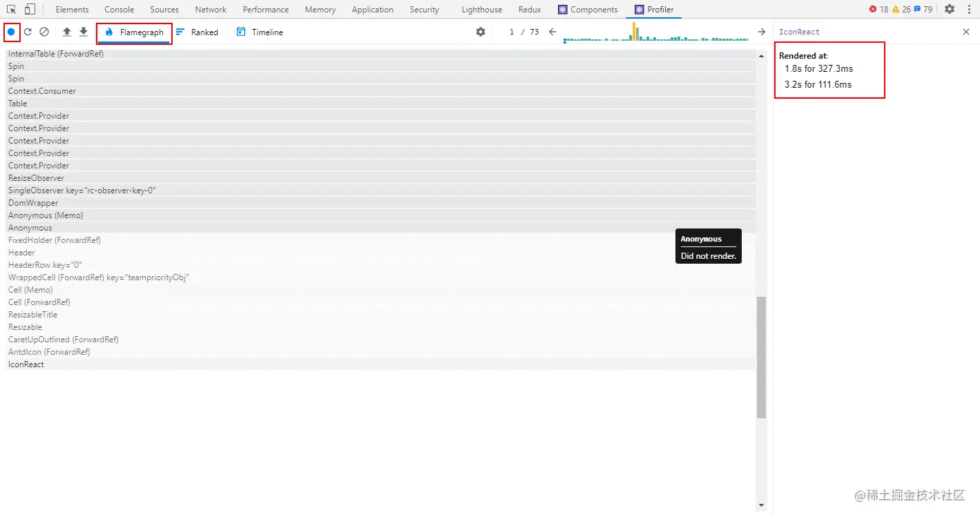This screenshot has width=980, height=517.
Task: Select the 1.8s for 327.3ms render
Action: coord(818,69)
